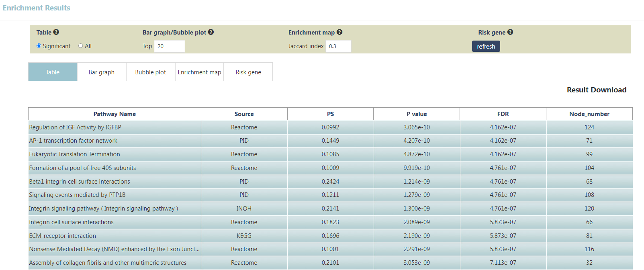Switch to the Bar graph tab
The width and height of the screenshot is (644, 270).
[x=102, y=72]
